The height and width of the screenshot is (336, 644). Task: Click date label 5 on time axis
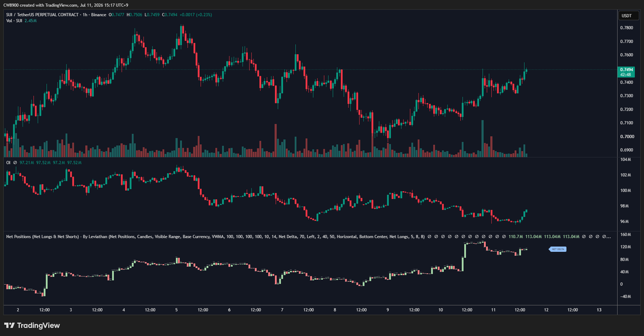177,310
